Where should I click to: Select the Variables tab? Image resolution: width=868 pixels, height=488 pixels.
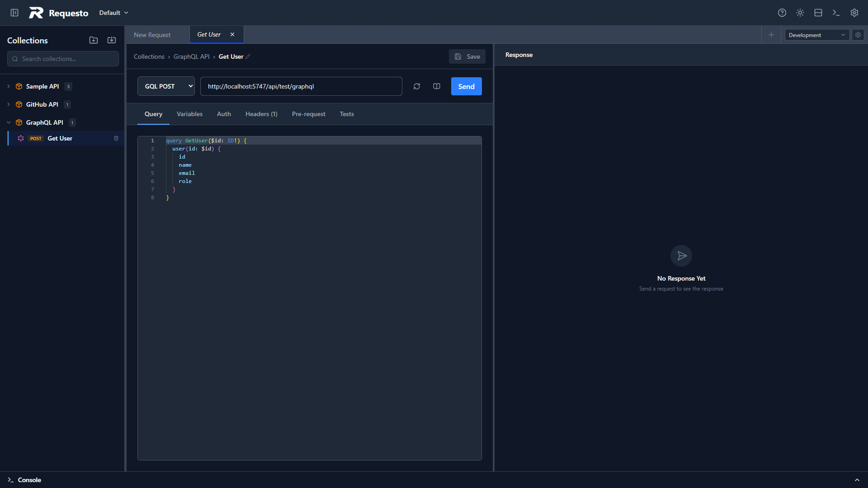pos(189,114)
